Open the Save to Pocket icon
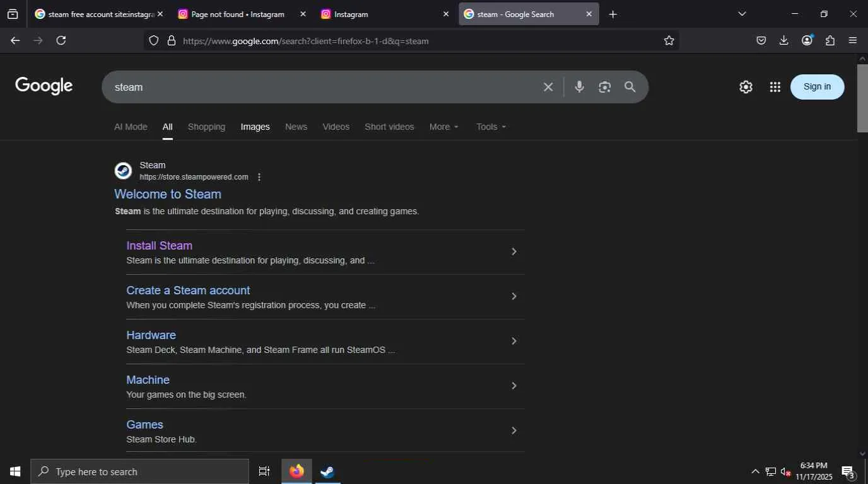Viewport: 868px width, 484px height. (x=761, y=40)
